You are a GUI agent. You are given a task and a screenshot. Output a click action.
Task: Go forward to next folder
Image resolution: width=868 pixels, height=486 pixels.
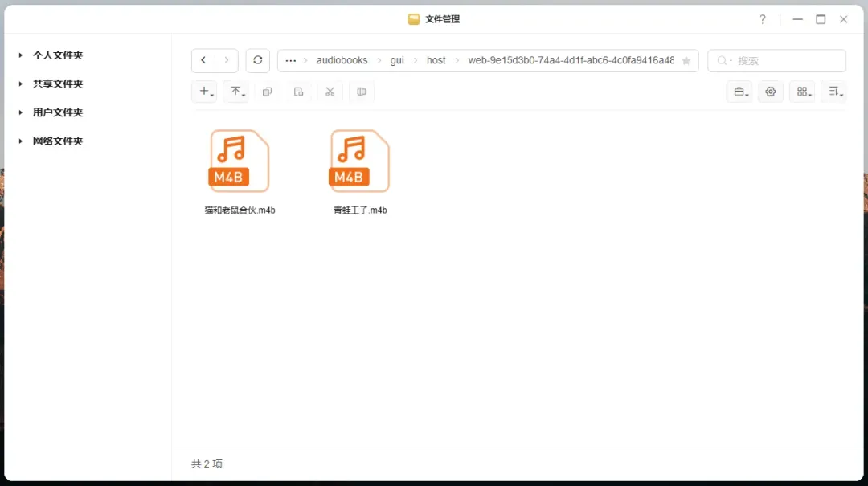[x=227, y=60]
